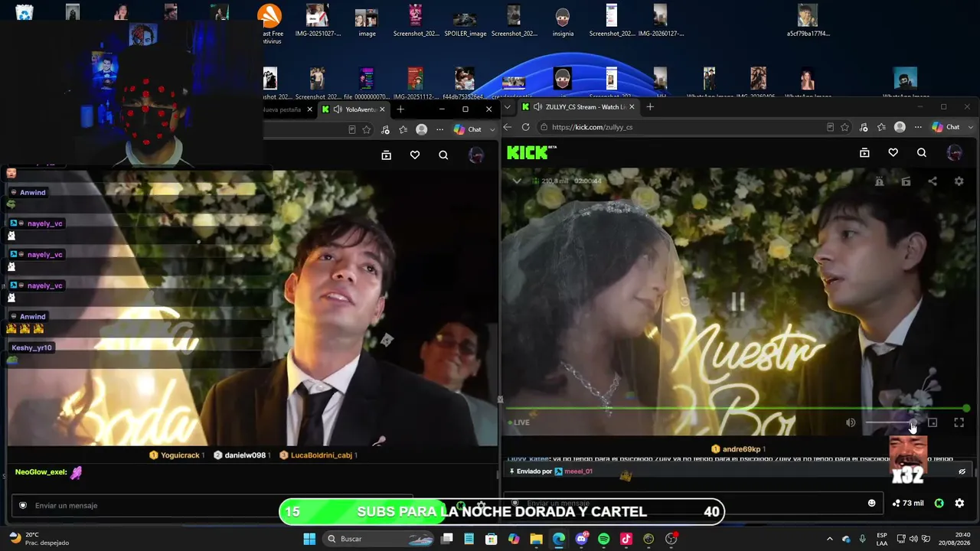Open the insignia desktop file
Viewport: 980px width, 551px height.
563,21
